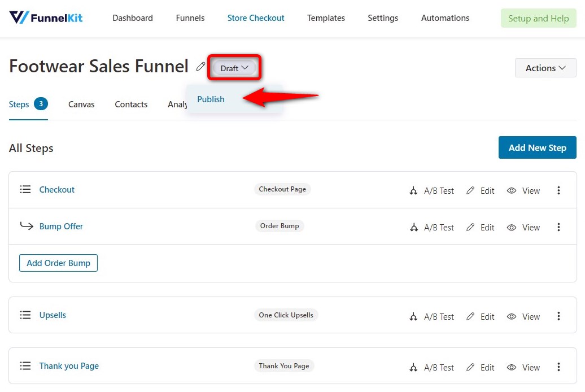Viewport: 585px width, 392px height.
Task: Open the Upsells step link
Action: (x=53, y=315)
